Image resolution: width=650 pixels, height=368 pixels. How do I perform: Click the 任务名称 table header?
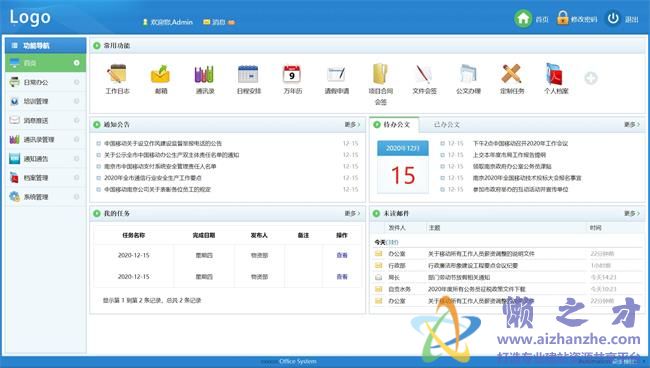pyautogui.click(x=133, y=235)
